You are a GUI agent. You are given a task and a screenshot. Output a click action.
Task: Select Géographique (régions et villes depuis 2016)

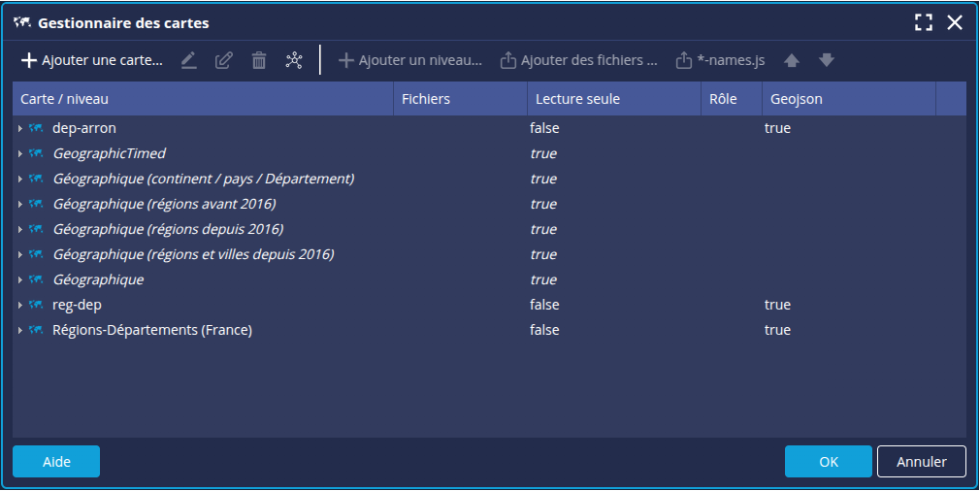pyautogui.click(x=193, y=254)
